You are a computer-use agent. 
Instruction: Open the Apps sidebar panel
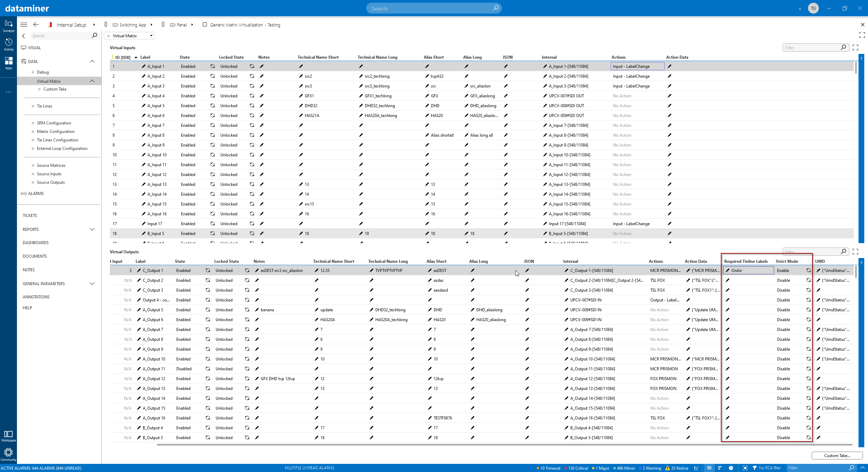point(8,63)
